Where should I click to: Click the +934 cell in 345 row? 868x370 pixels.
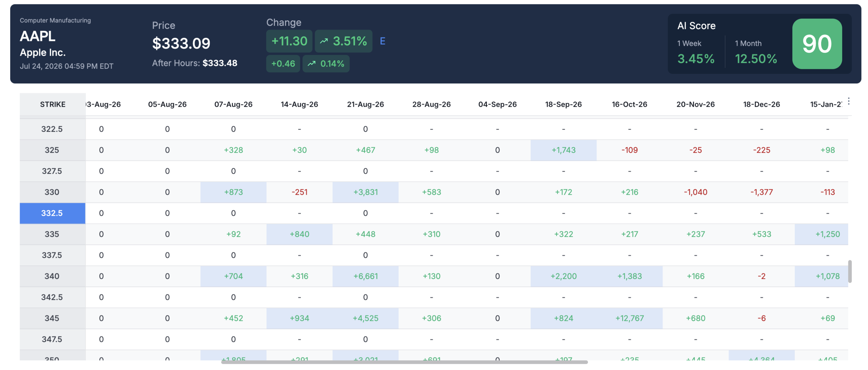[299, 318]
